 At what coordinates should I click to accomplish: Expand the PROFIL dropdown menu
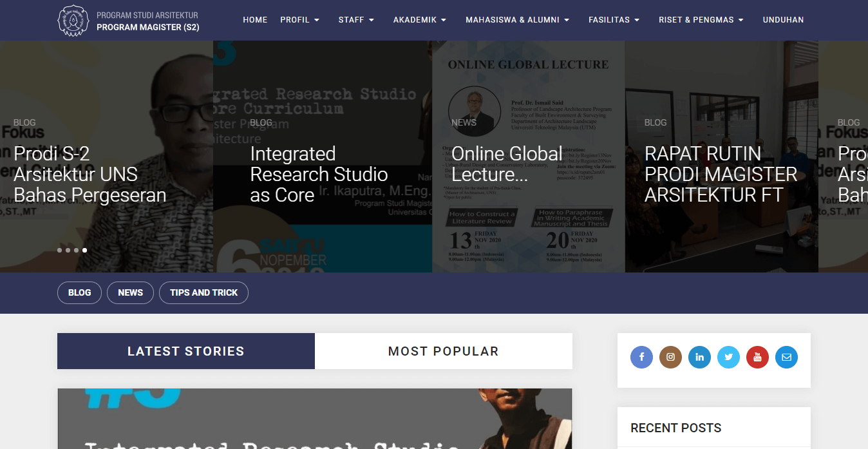(x=300, y=20)
